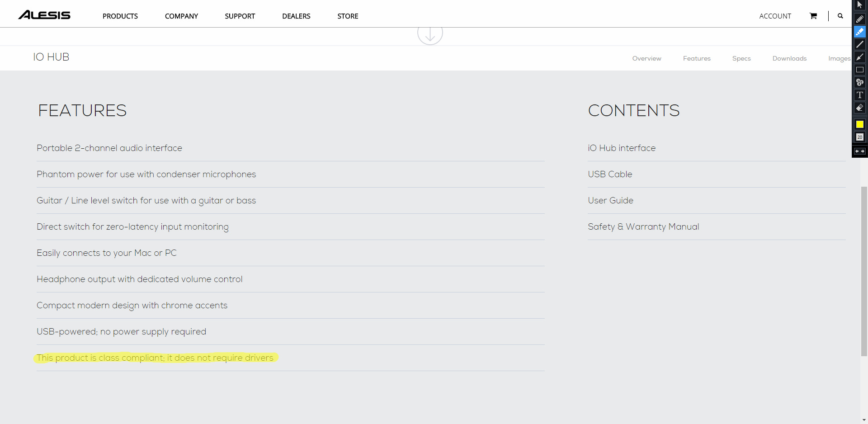Screen dimensions: 868x424
Task: Select the arrow drawing tool
Action: coord(860,57)
